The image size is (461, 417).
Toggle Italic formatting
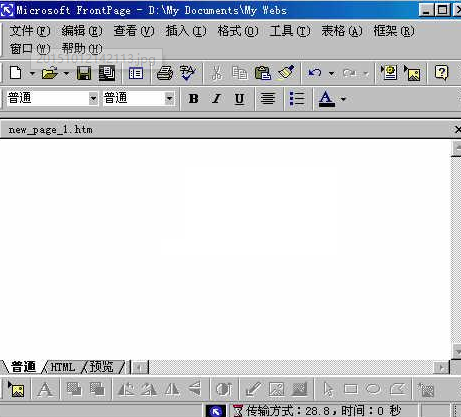pos(217,99)
